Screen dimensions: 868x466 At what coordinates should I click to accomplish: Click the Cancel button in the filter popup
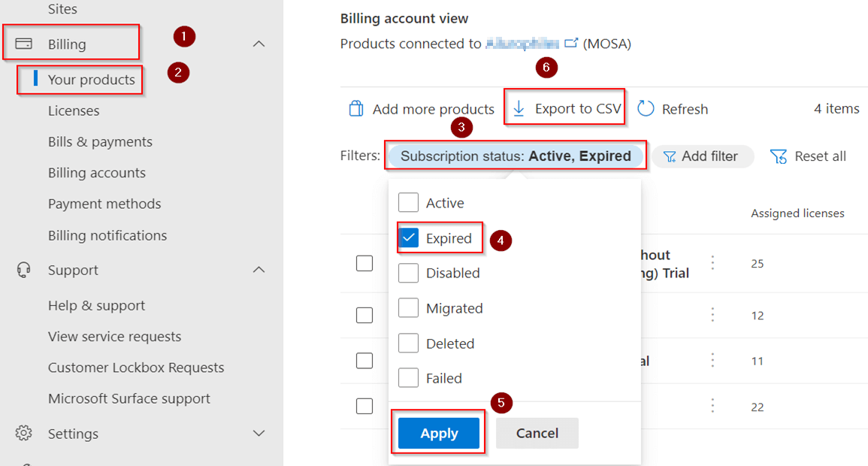click(x=537, y=433)
